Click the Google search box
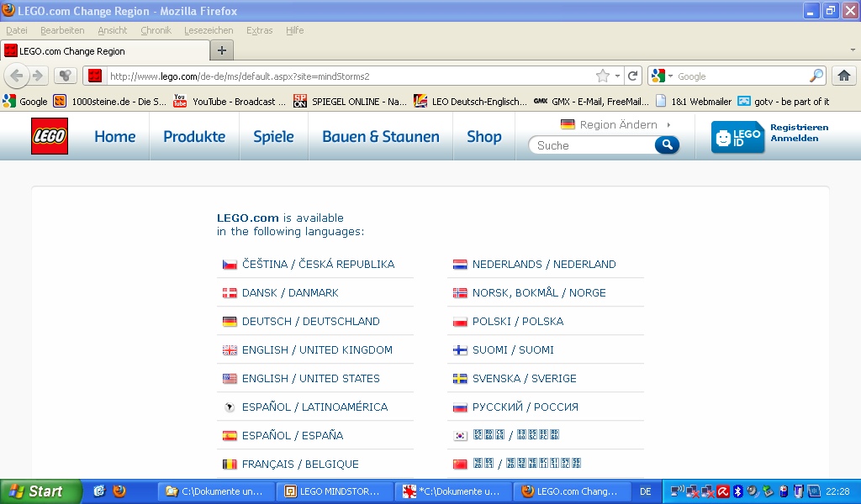This screenshot has width=861, height=504. click(742, 76)
